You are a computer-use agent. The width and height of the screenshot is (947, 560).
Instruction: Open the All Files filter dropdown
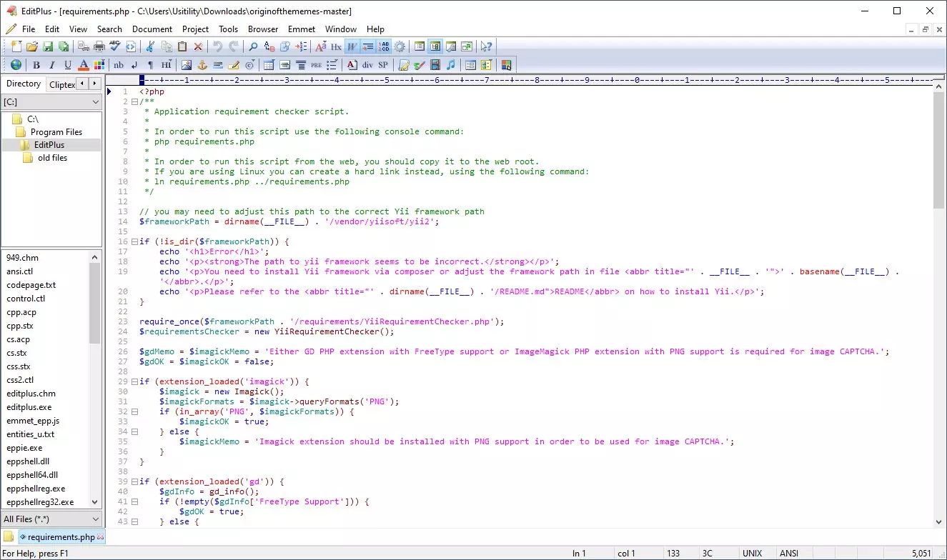pyautogui.click(x=51, y=519)
